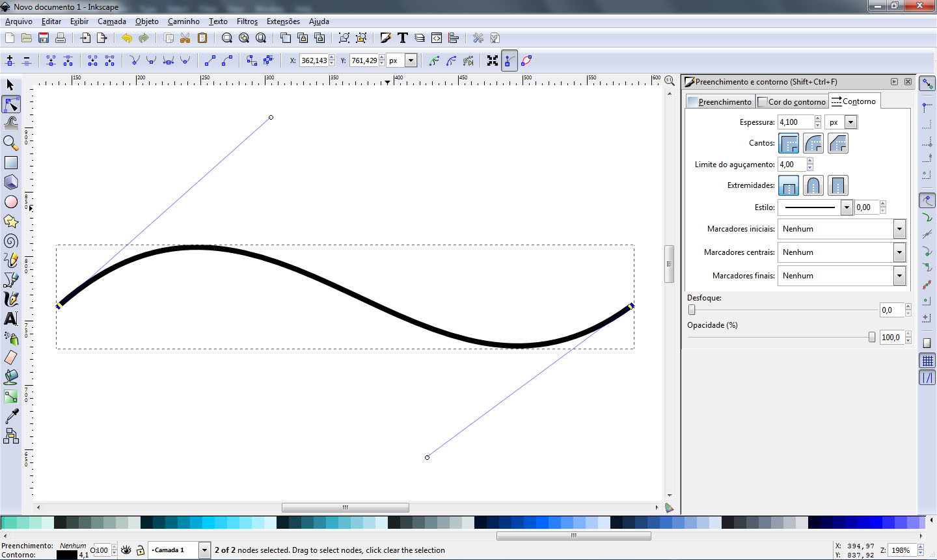Click the Cut scissors icon

[x=185, y=38]
